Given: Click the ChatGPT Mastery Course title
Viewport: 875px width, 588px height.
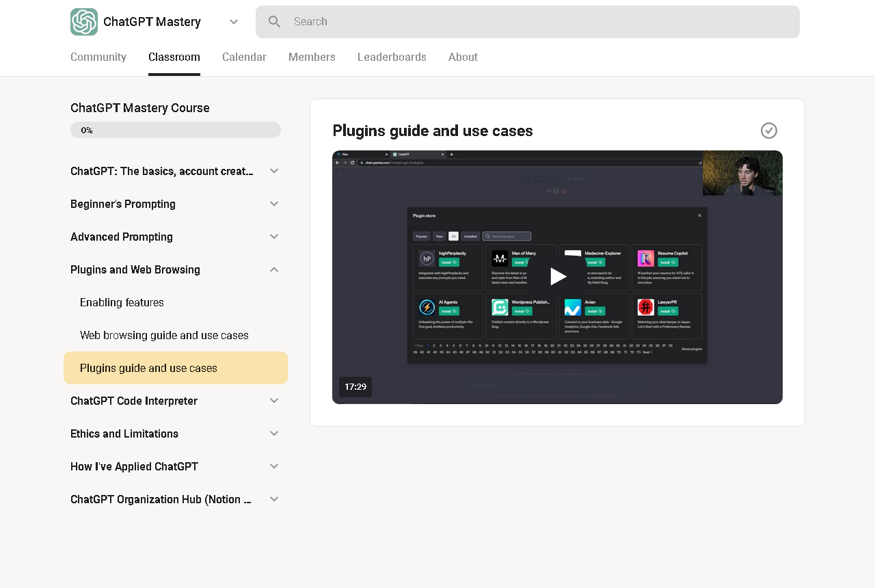Looking at the screenshot, I should coord(140,108).
